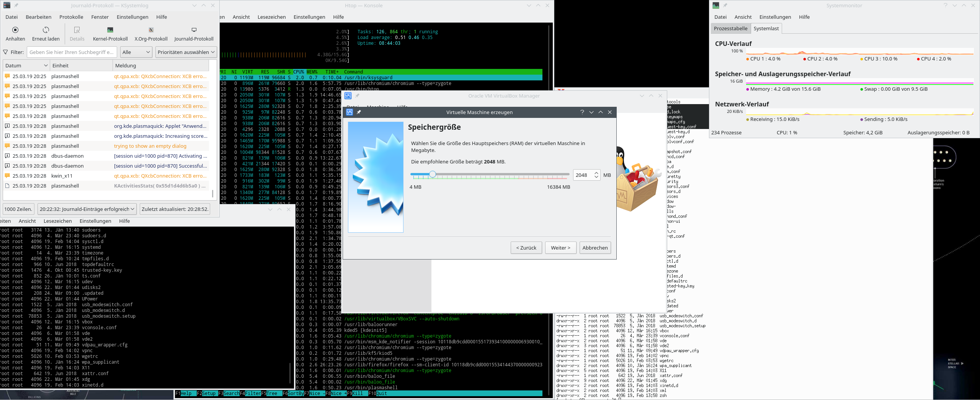Click the KSystemlog window pin icon

16,5
